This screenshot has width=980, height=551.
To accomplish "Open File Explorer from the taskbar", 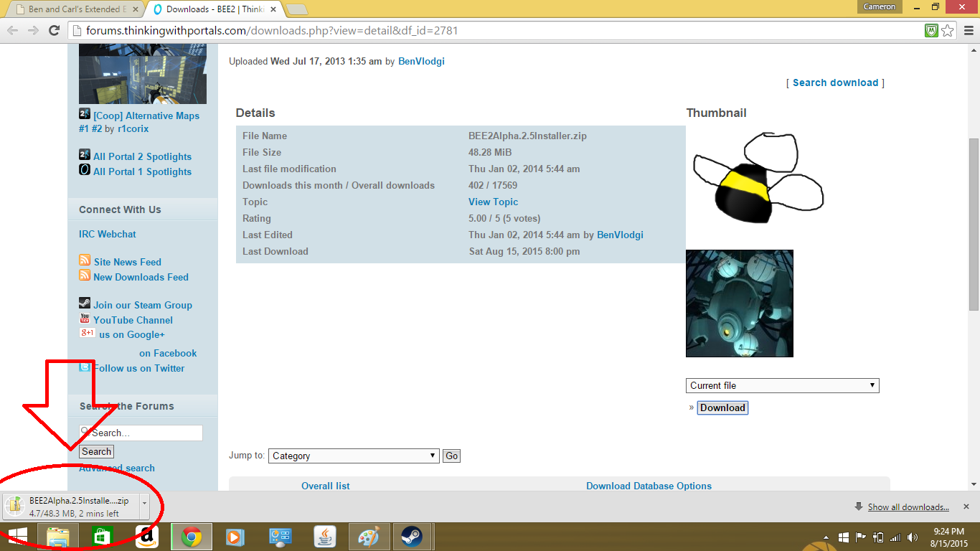I will click(58, 537).
